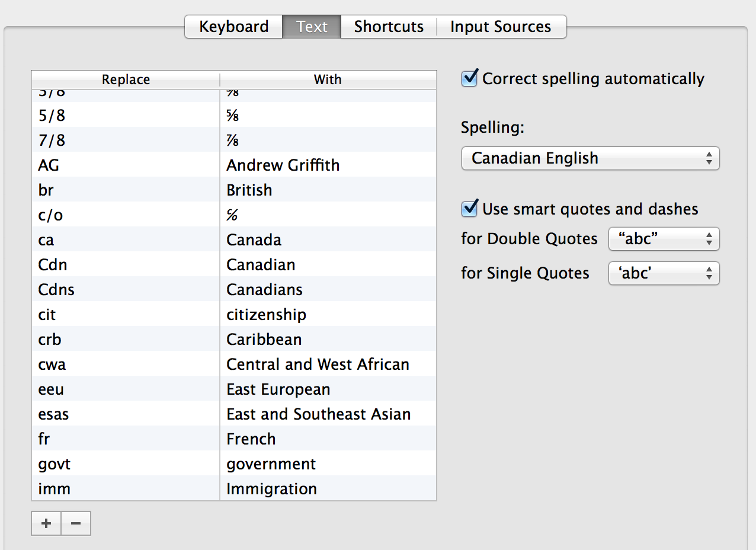The width and height of the screenshot is (756, 550).
Task: Open the Canadian English spelling dropdown
Action: click(x=590, y=158)
